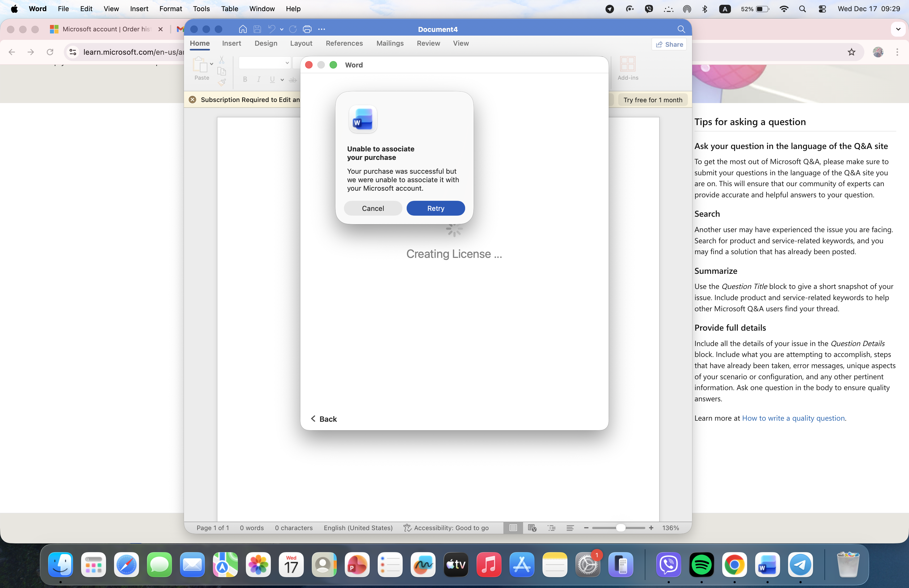Toggle Italic formatting
The height and width of the screenshot is (588, 909).
point(259,79)
